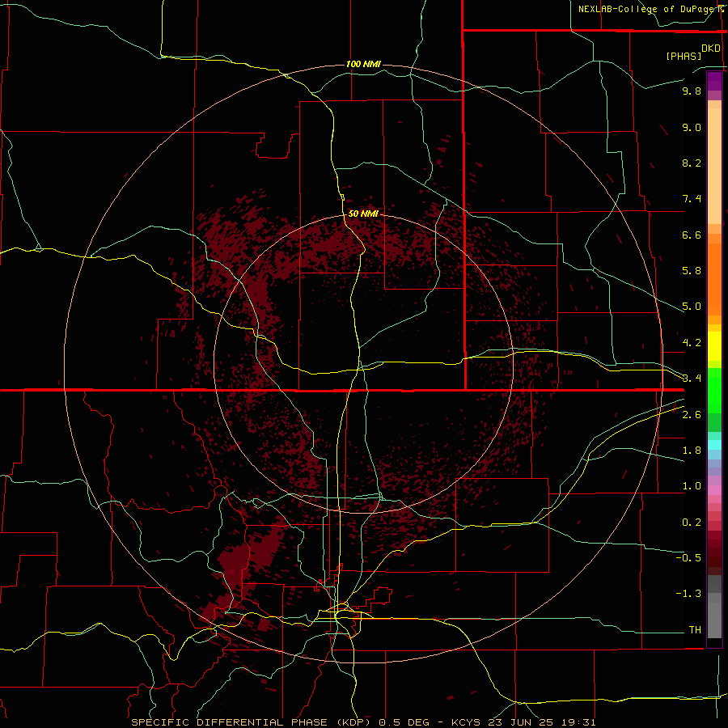Click the 7.4 value on the color scale
This screenshot has width=728, height=728.
point(692,199)
